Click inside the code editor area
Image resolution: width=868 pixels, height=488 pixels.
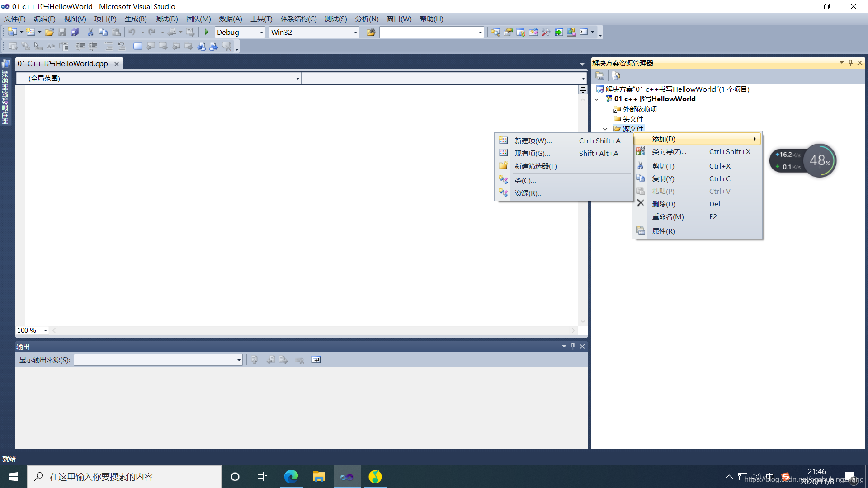coord(301,205)
